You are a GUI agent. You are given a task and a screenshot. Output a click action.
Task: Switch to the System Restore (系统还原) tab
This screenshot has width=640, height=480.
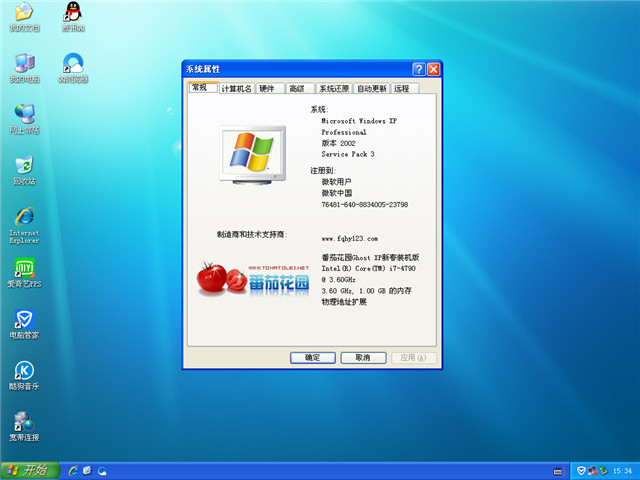(334, 88)
